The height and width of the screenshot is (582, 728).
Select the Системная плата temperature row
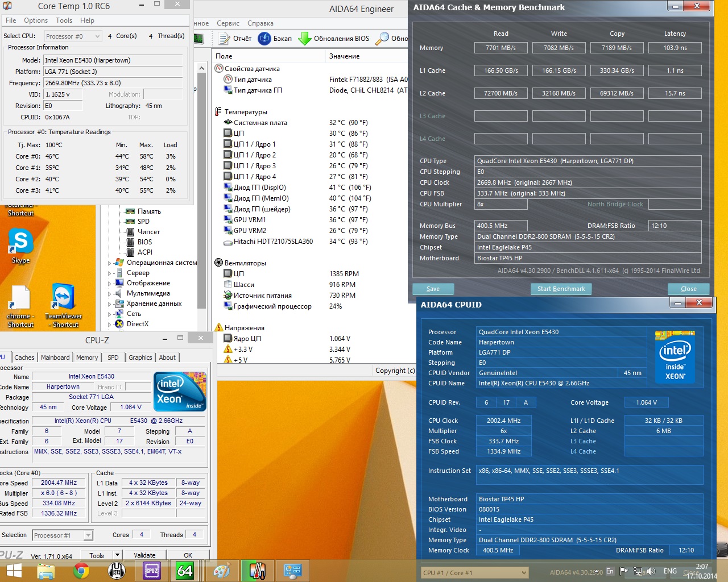click(x=296, y=123)
